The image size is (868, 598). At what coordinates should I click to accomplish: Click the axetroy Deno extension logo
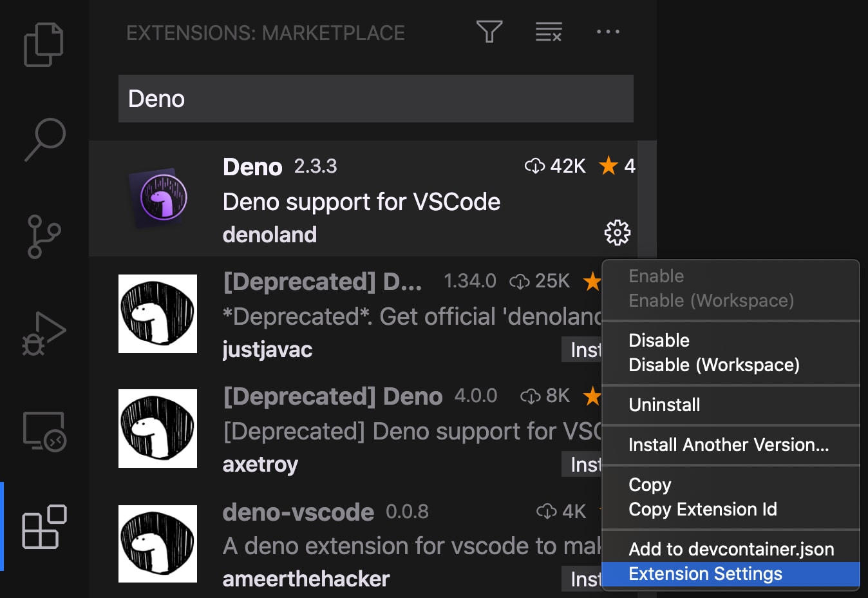(x=158, y=429)
